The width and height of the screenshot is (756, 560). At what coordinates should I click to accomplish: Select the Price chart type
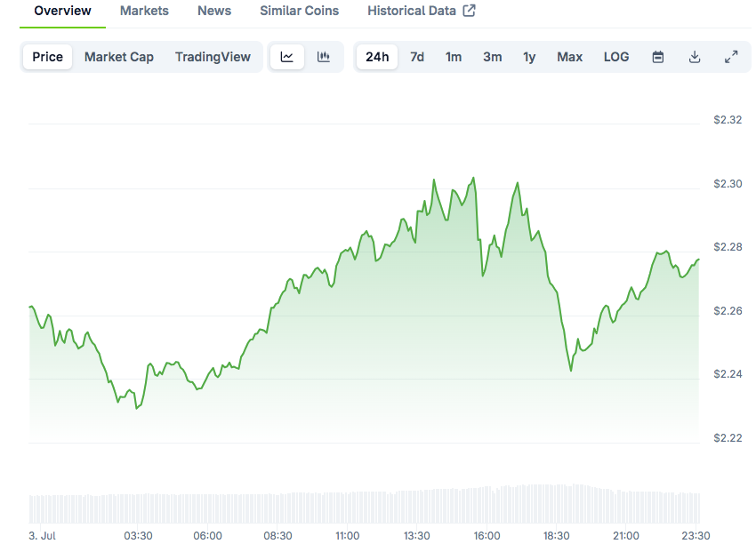tap(48, 57)
